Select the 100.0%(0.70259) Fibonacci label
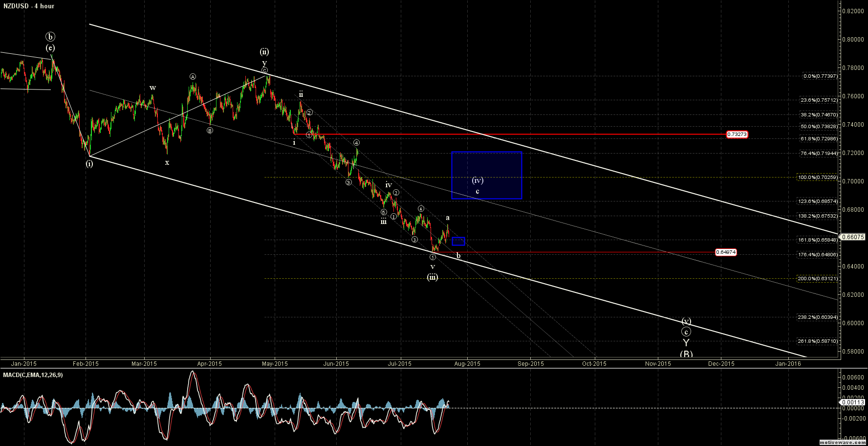Screen dimensions: 868x446 [x=818, y=178]
